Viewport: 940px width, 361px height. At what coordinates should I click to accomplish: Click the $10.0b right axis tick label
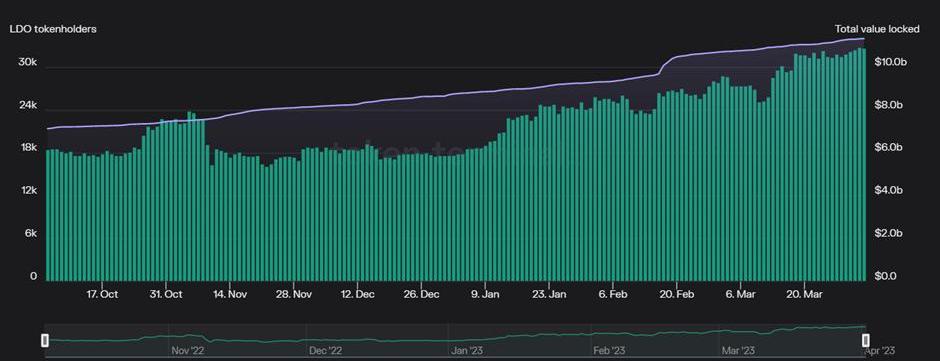[x=890, y=62]
